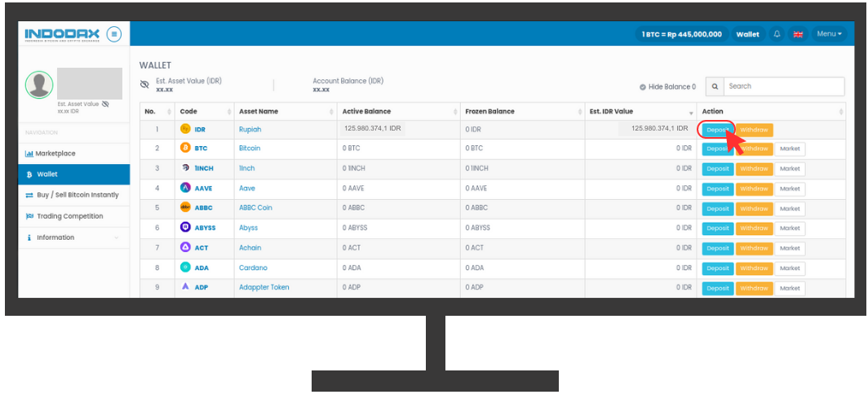Click Withdraw button in Achain row
Screen dimensions: 868x399
[x=754, y=249]
